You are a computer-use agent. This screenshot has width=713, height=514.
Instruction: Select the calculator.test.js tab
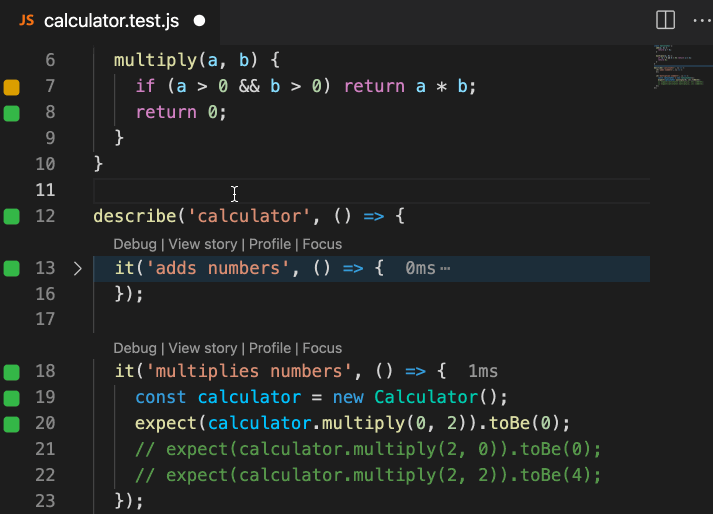(x=110, y=20)
